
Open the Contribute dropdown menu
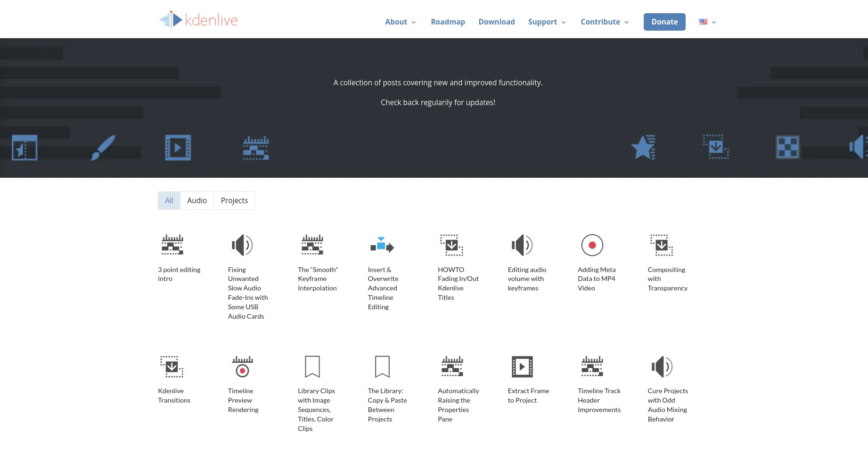pyautogui.click(x=605, y=22)
